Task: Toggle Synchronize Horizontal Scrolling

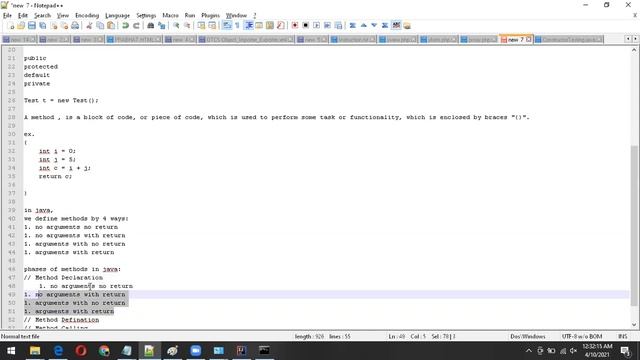Action: click(x=212, y=26)
